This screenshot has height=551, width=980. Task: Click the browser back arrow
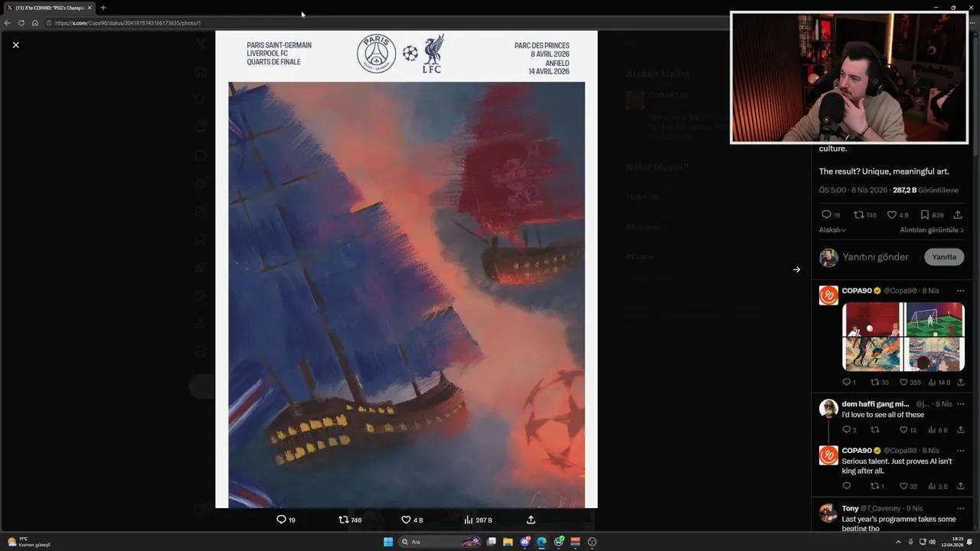pos(8,23)
